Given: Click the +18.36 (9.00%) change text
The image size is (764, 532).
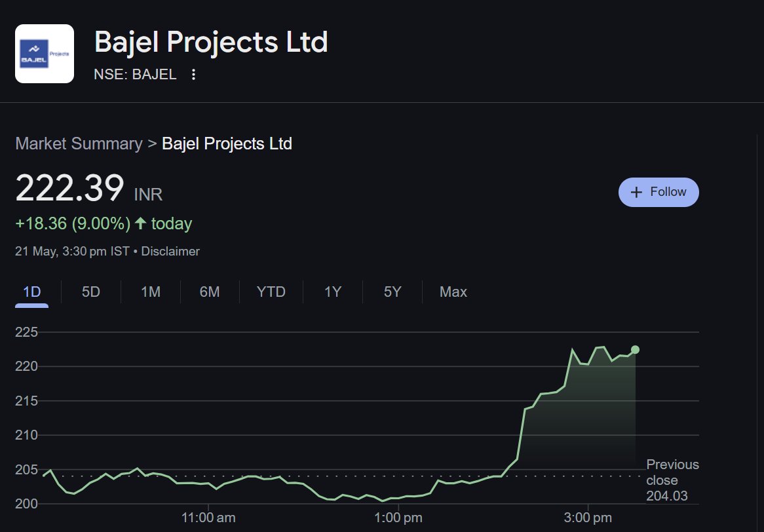Looking at the screenshot, I should [x=73, y=223].
